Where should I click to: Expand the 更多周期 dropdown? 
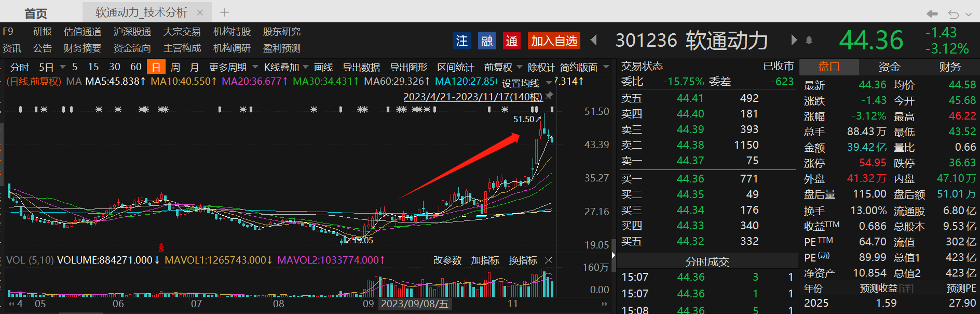[x=255, y=67]
